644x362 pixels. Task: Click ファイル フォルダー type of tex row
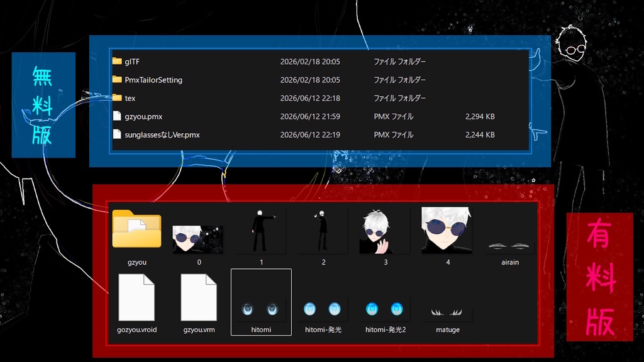point(399,98)
